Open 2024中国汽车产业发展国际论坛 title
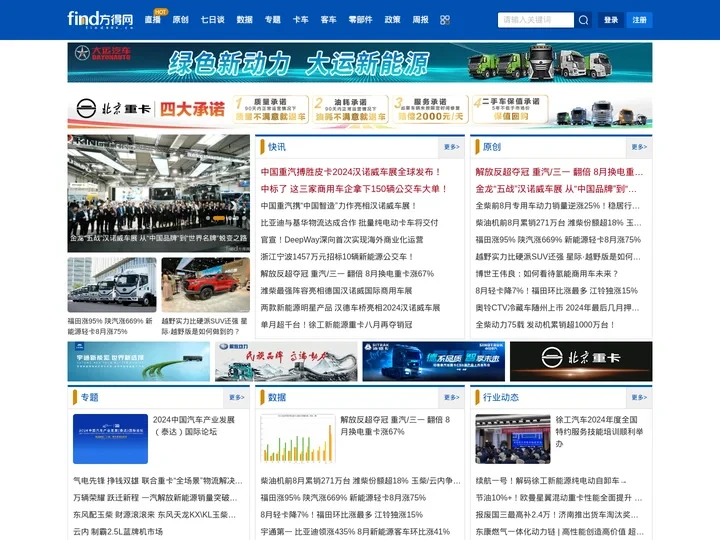Screen dimensions: 720x540 [193, 426]
